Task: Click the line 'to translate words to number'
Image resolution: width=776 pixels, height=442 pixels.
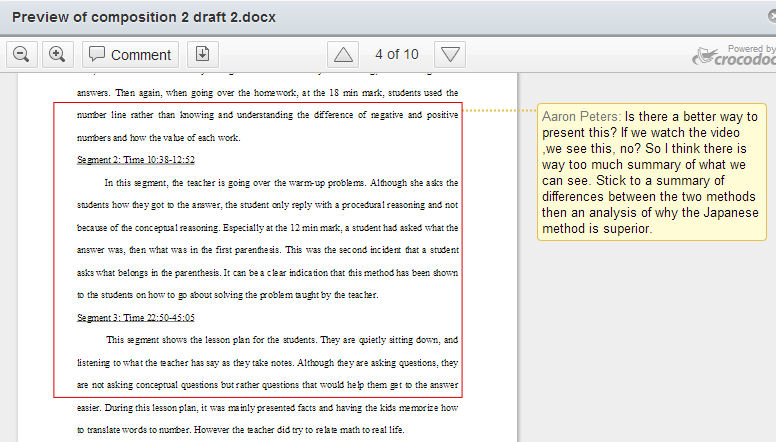Action: [240, 430]
